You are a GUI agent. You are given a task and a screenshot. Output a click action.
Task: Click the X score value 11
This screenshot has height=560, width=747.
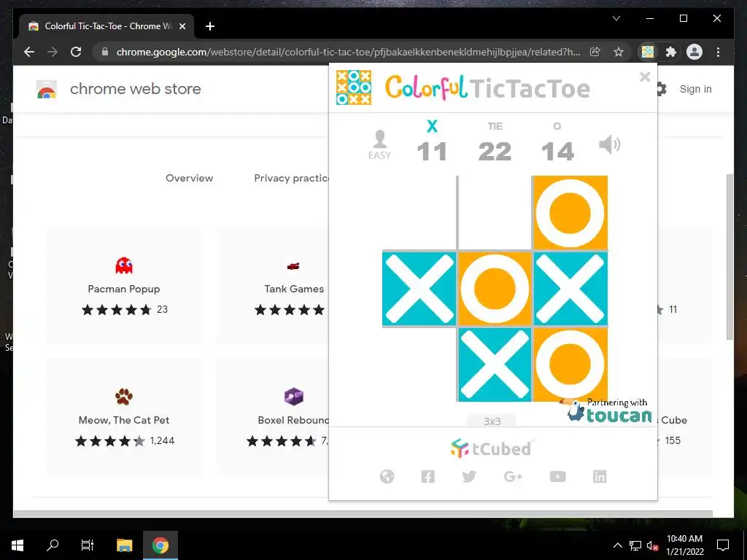(432, 152)
